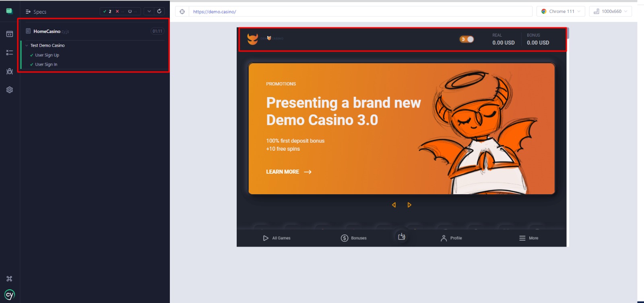
Task: Open the deposit wallet icon in bottom nav
Action: (x=402, y=237)
